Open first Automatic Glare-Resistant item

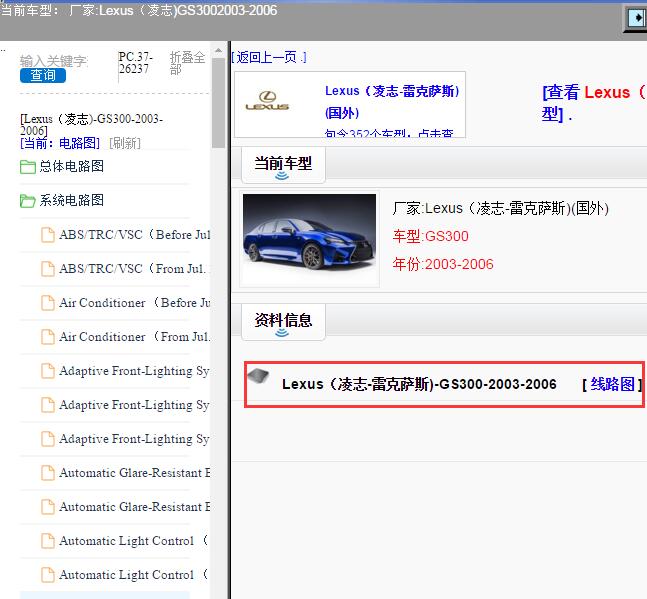135,473
